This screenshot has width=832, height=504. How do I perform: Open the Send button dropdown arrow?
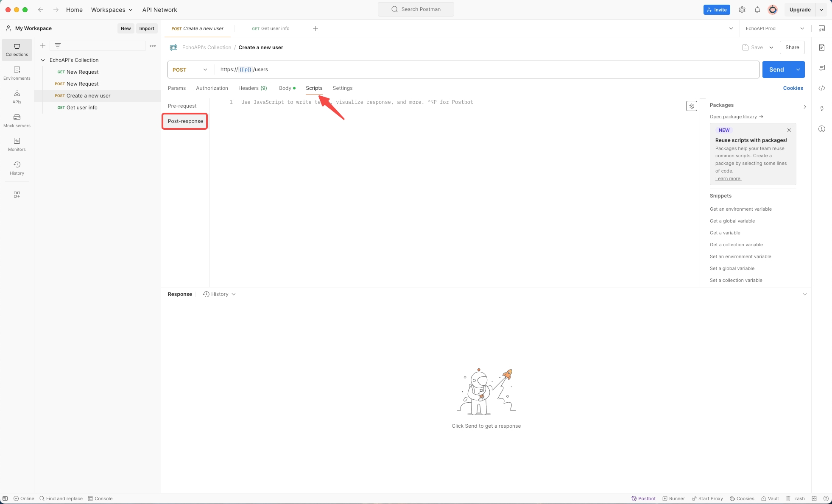click(798, 70)
